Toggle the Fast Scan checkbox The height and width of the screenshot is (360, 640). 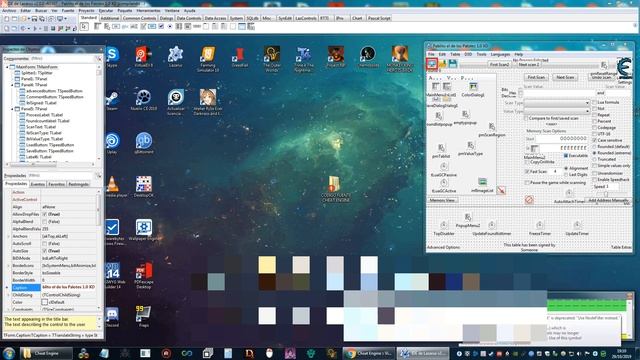click(527, 172)
